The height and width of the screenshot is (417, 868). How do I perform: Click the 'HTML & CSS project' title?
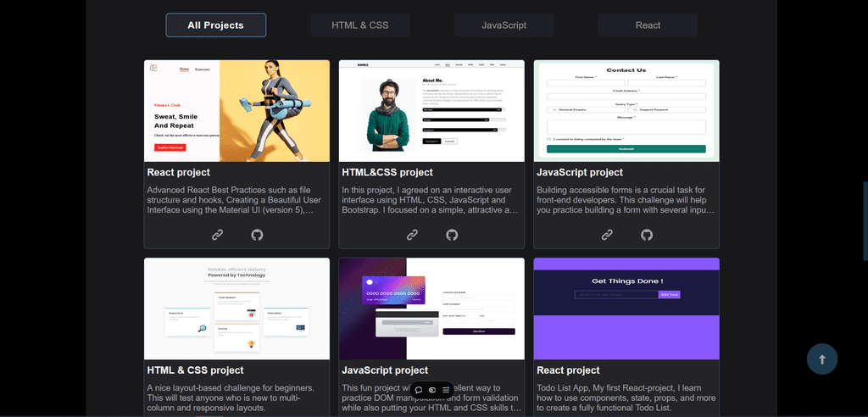(x=196, y=370)
